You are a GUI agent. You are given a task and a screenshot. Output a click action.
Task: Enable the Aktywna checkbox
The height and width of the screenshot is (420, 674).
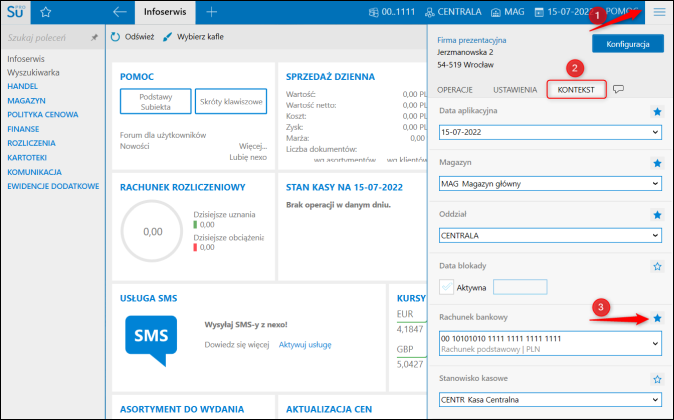447,287
